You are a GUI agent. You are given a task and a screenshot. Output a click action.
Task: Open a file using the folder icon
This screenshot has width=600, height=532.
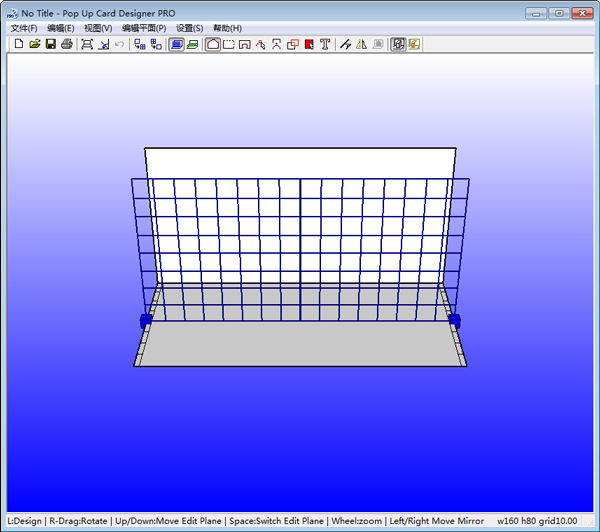click(34, 44)
